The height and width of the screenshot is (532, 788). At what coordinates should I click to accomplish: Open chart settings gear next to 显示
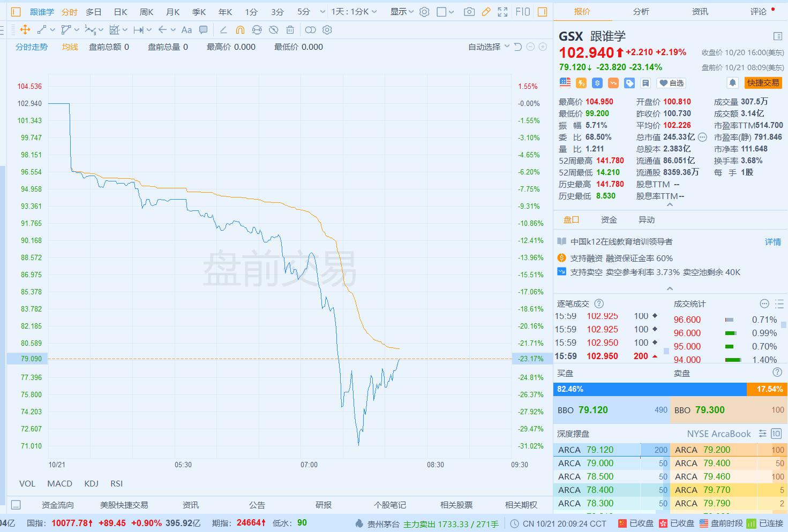point(424,12)
